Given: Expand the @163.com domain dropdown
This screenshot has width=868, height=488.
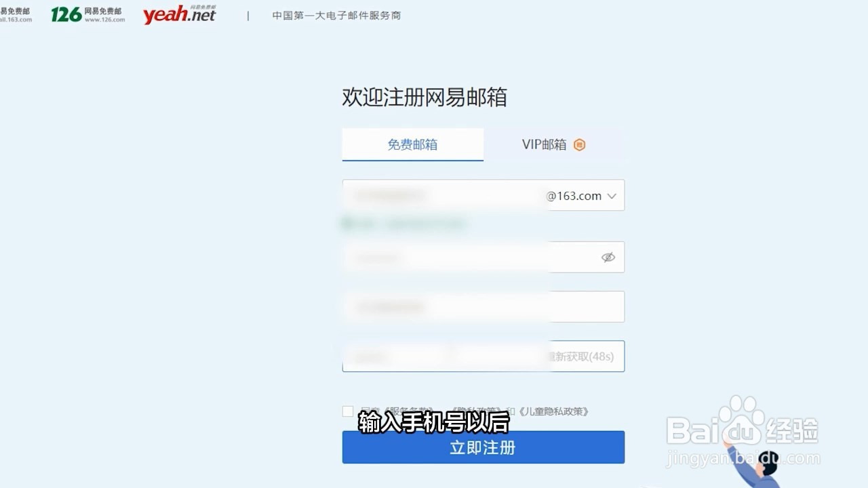Looking at the screenshot, I should coord(585,196).
